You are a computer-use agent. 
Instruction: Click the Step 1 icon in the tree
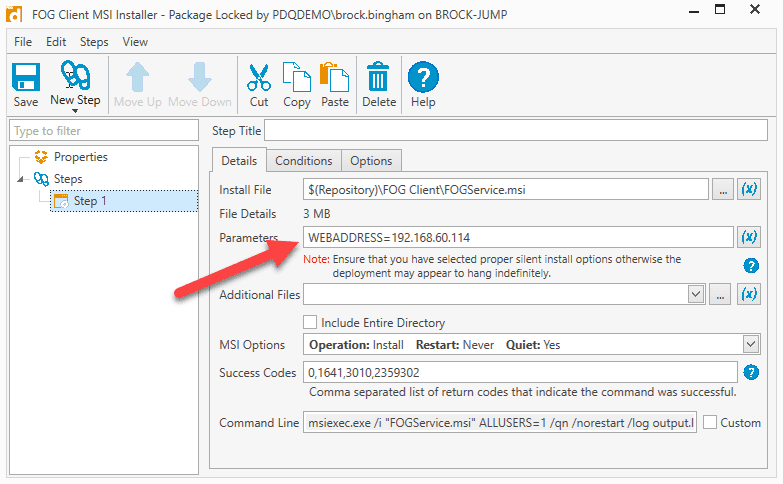pyautogui.click(x=61, y=201)
